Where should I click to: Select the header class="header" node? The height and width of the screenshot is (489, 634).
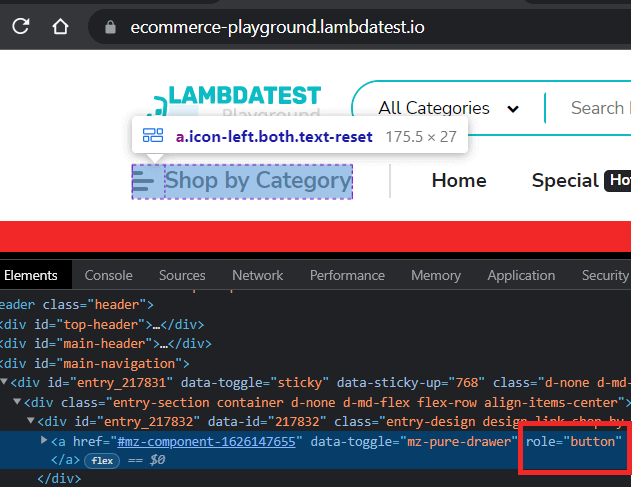[x=77, y=305]
